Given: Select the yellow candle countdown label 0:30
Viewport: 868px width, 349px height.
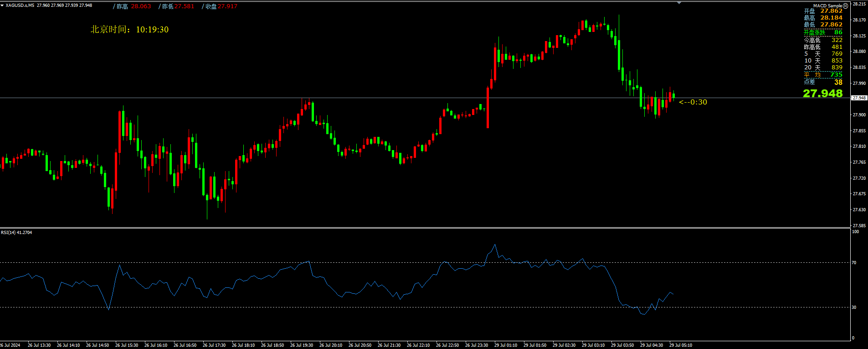Looking at the screenshot, I should point(693,102).
